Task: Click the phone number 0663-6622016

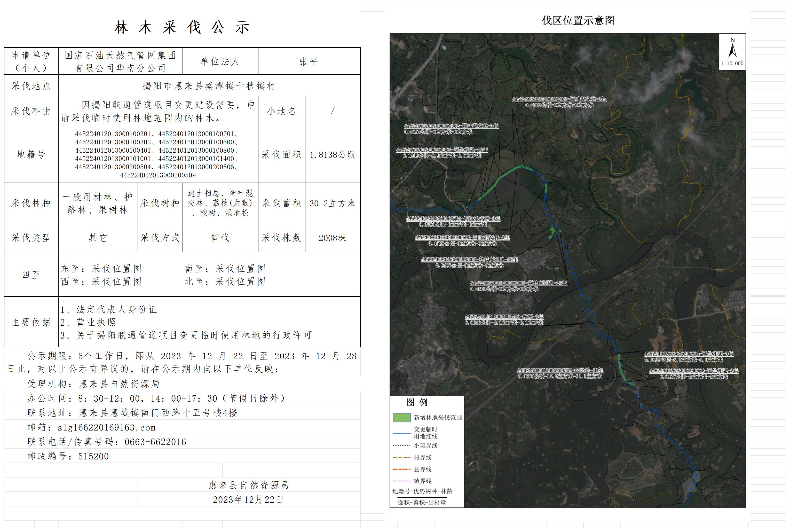Action: point(155,442)
